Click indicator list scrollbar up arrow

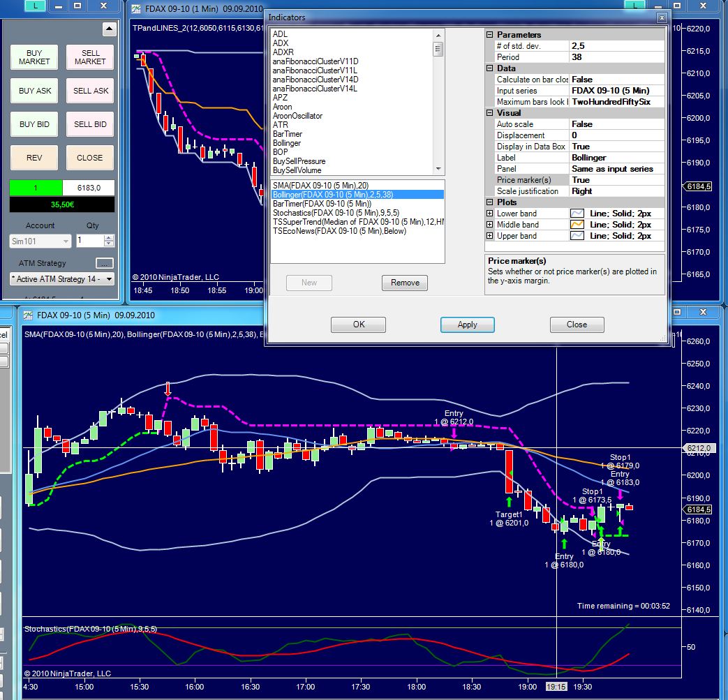pyautogui.click(x=438, y=36)
